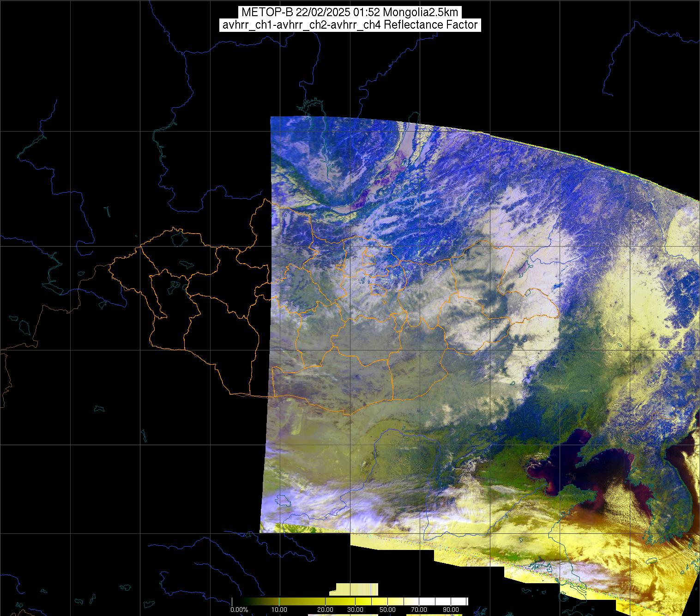Select the 0.00% label on the color scale
700x616 pixels.
239,610
